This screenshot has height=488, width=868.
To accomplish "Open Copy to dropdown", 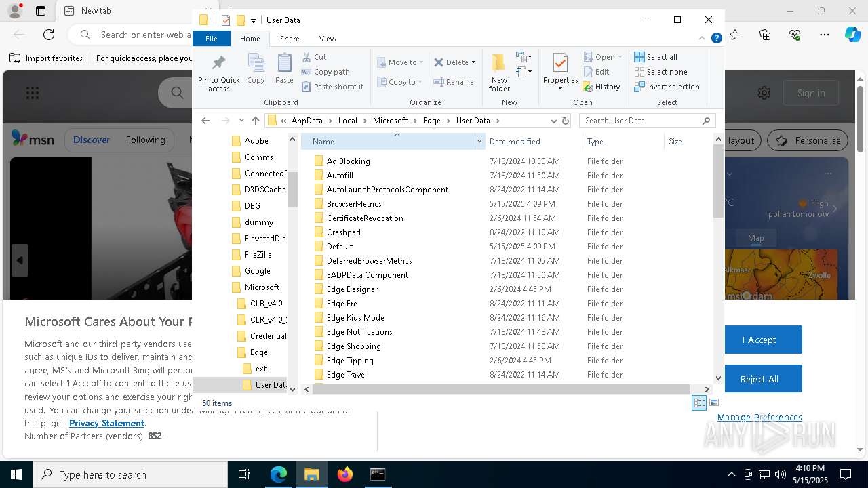I will pyautogui.click(x=400, y=82).
